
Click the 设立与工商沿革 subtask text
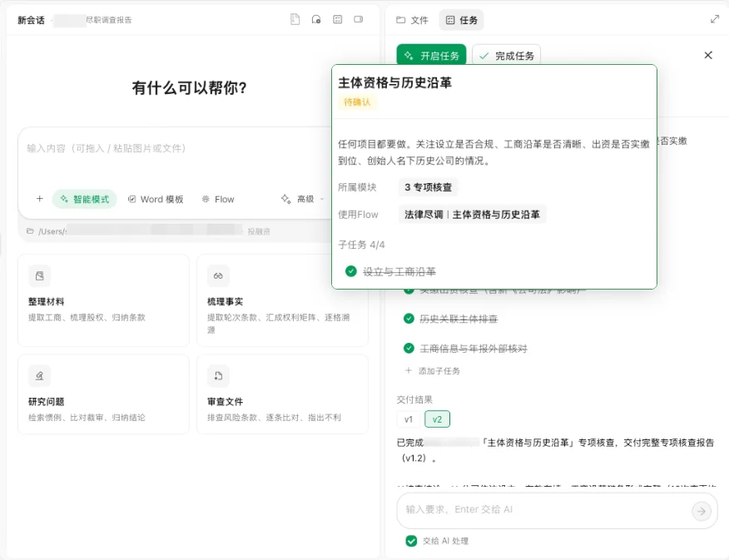[399, 272]
